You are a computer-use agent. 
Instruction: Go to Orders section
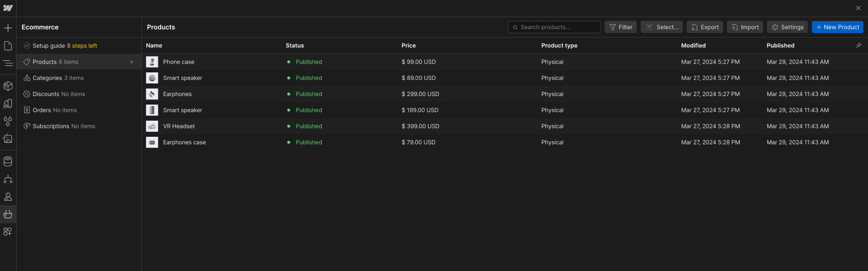click(x=50, y=110)
